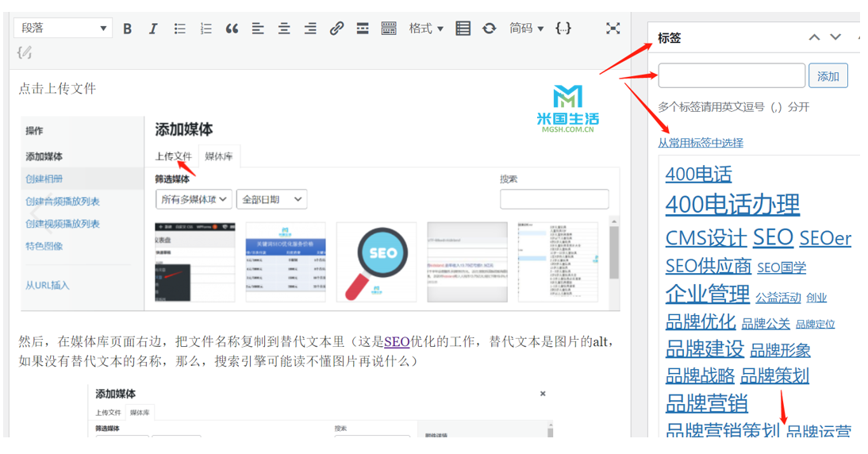Open the 所有多媒体项 filter dropdown
The width and height of the screenshot is (868, 454).
tap(194, 199)
